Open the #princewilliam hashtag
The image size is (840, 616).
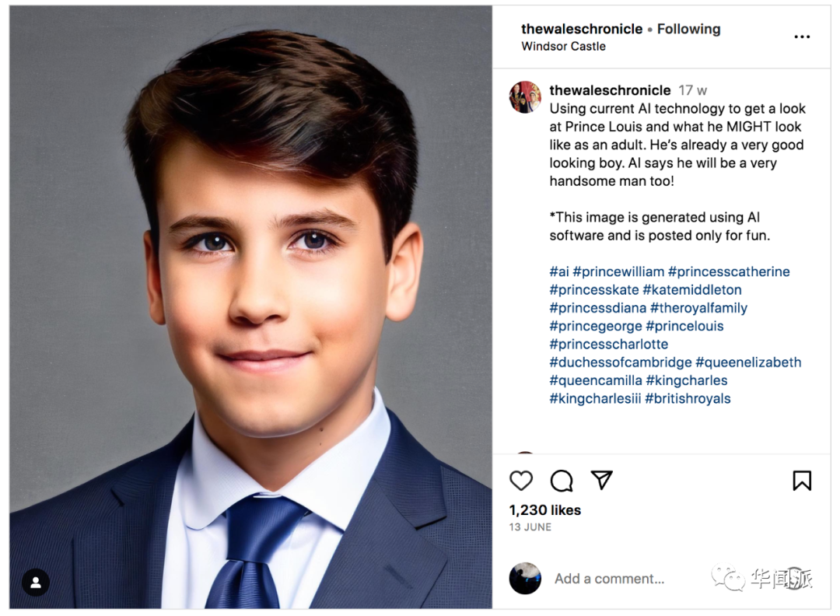point(618,271)
